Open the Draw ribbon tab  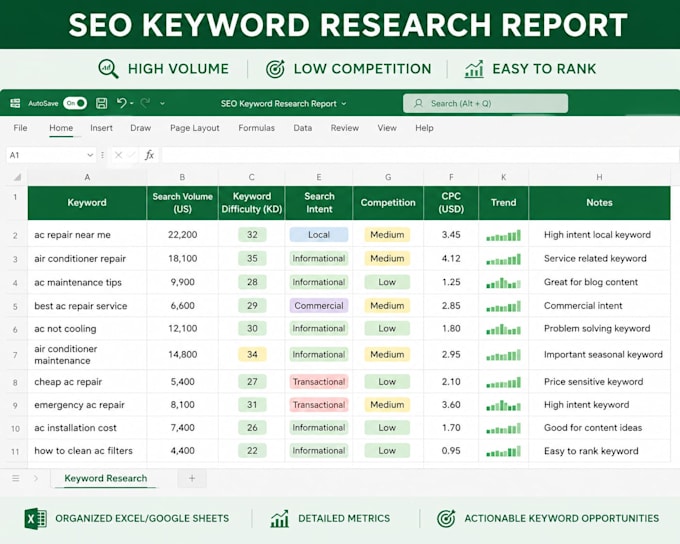coord(141,128)
